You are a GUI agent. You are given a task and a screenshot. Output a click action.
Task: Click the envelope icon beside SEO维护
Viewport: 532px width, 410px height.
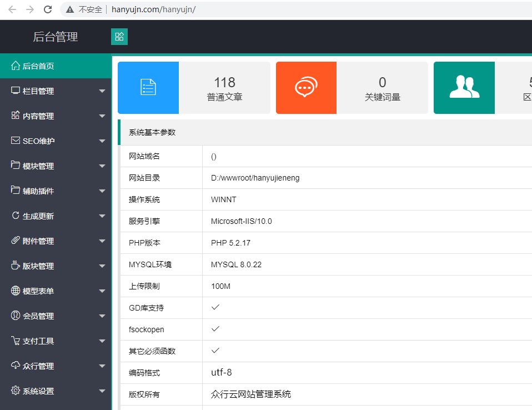pos(16,141)
